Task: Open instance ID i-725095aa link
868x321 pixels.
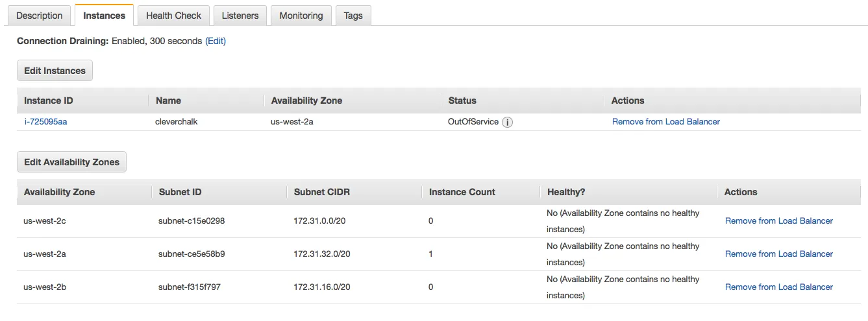Action: coord(45,122)
